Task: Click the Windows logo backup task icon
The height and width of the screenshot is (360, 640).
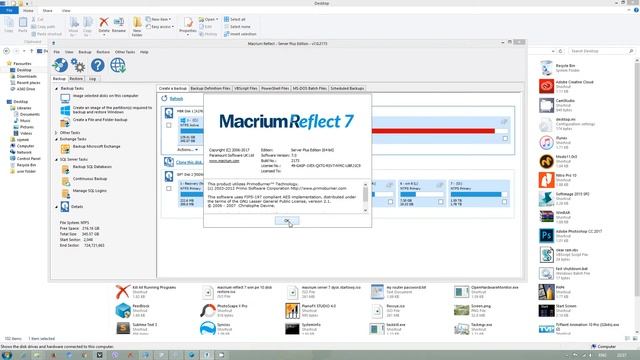Action: pyautogui.click(x=65, y=110)
